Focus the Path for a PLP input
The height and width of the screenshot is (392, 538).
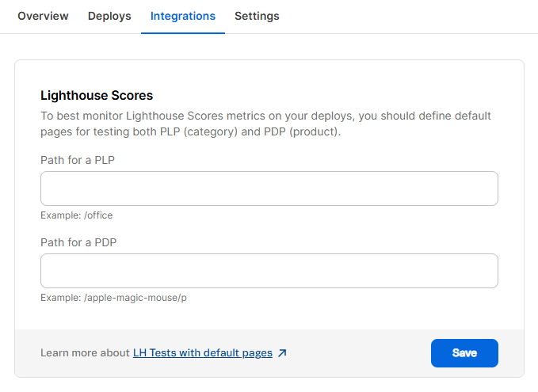[269, 188]
